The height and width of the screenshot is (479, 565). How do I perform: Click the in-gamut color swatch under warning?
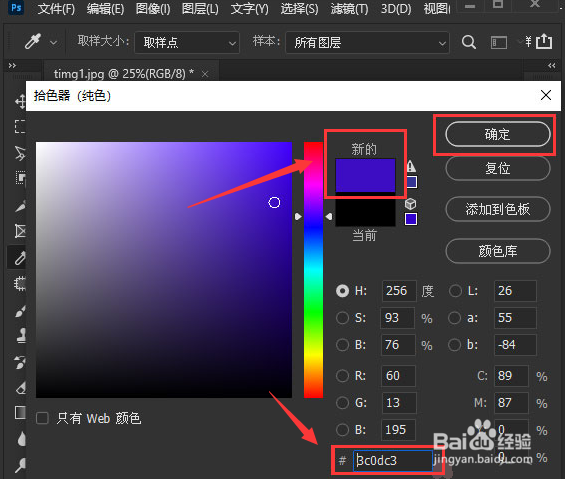pyautogui.click(x=411, y=182)
